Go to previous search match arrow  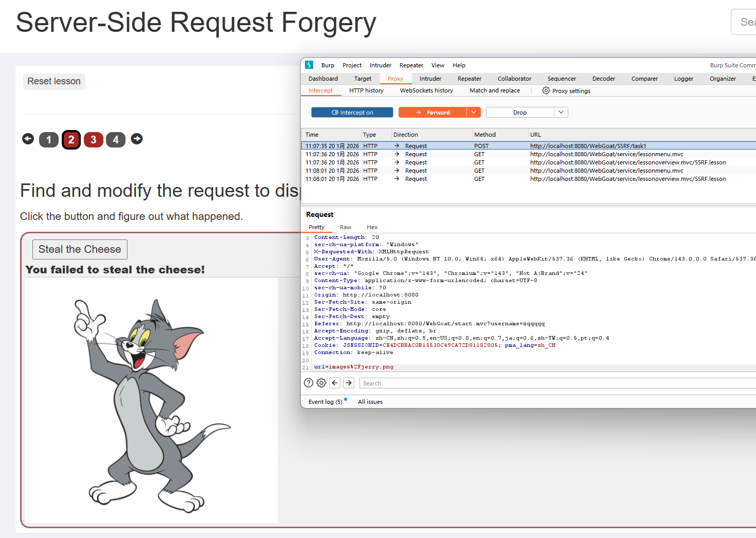335,383
